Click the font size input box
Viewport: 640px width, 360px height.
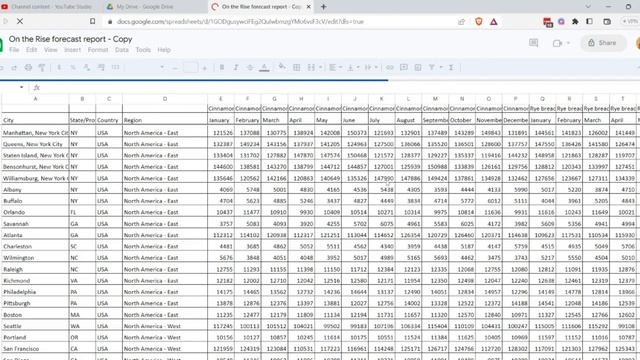pos(190,68)
